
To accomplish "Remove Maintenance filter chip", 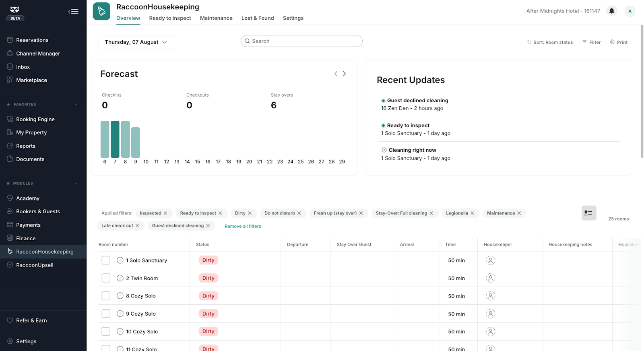I will [519, 213].
